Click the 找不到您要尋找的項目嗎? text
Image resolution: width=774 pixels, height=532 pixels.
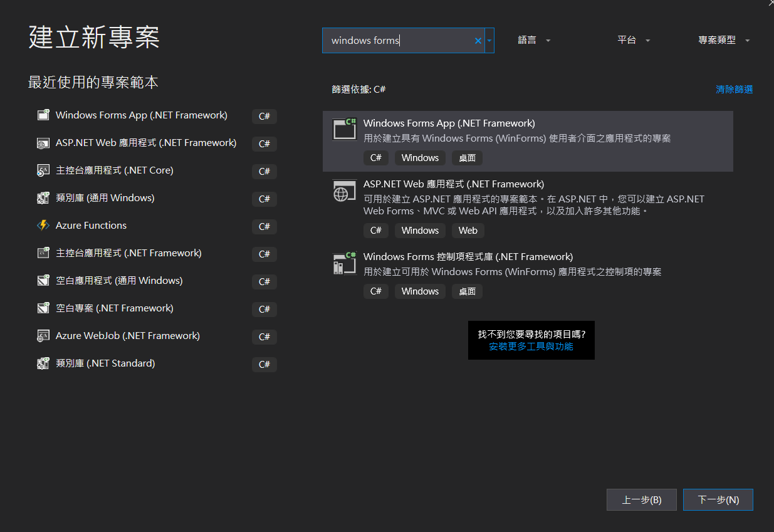point(531,335)
